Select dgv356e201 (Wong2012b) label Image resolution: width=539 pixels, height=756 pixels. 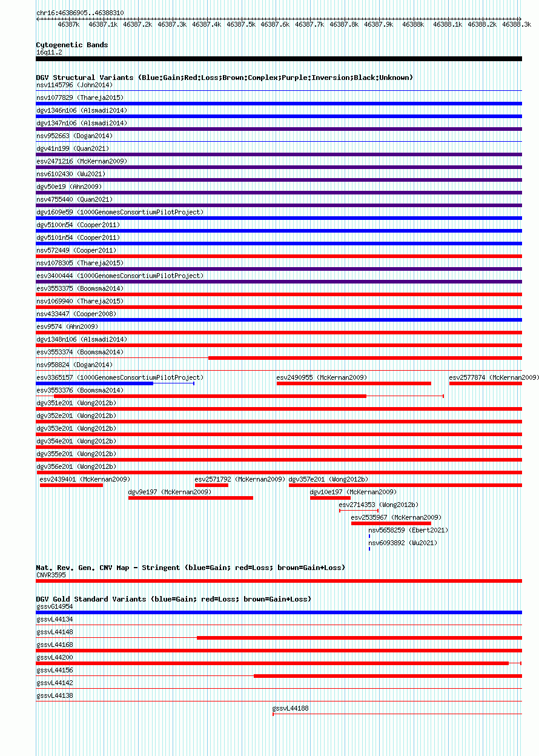76,467
